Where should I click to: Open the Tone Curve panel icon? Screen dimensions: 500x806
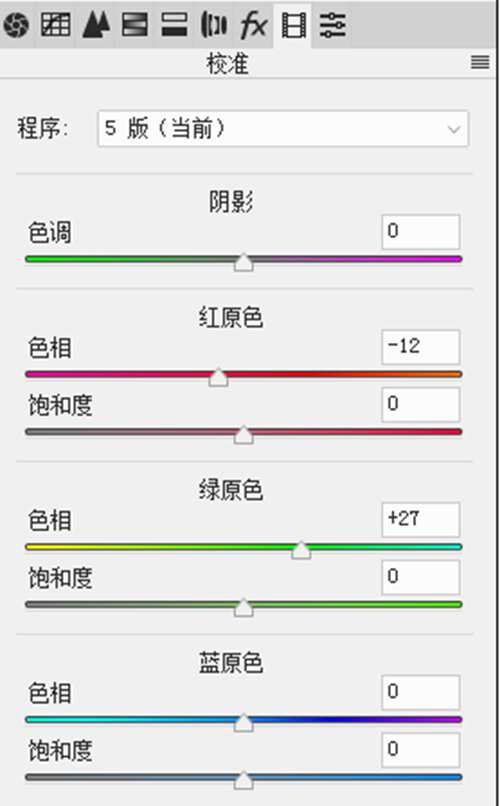point(55,24)
